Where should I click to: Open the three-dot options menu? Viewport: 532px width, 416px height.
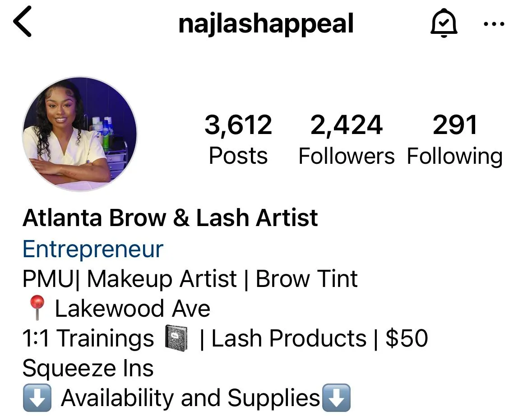494,24
